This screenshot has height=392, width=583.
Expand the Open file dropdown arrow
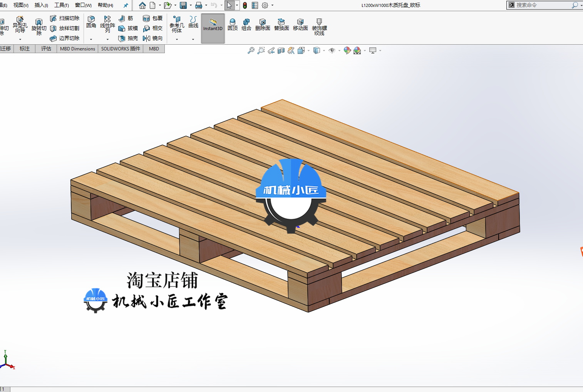click(175, 5)
